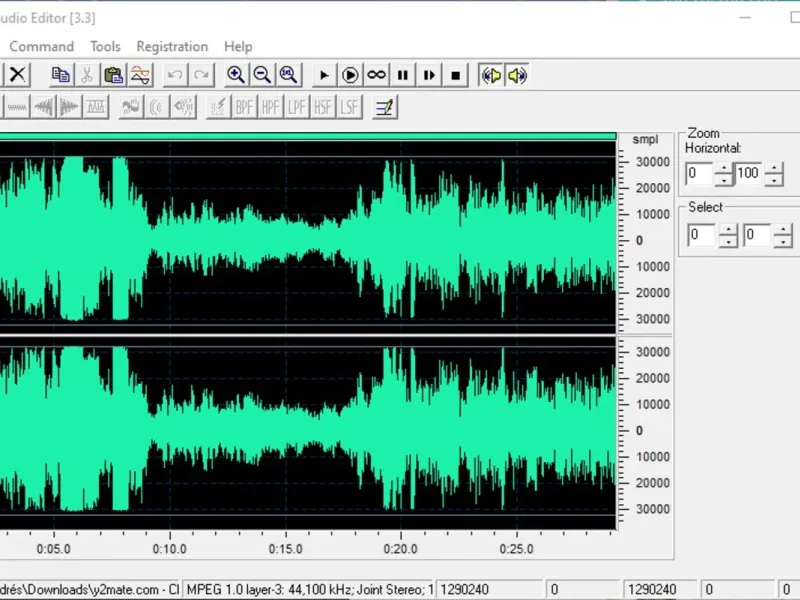The height and width of the screenshot is (600, 800).
Task: Enable loop playback with the infinity icon
Action: (x=376, y=75)
